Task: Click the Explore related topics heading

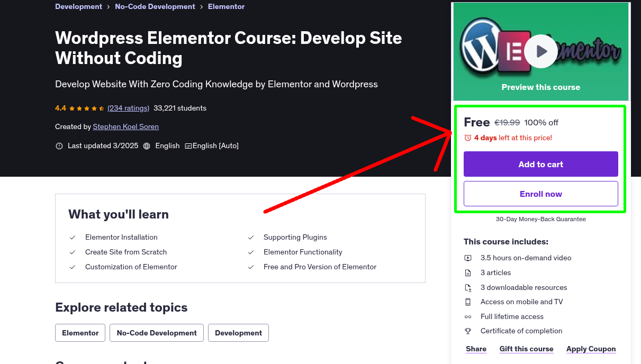Action: [121, 307]
